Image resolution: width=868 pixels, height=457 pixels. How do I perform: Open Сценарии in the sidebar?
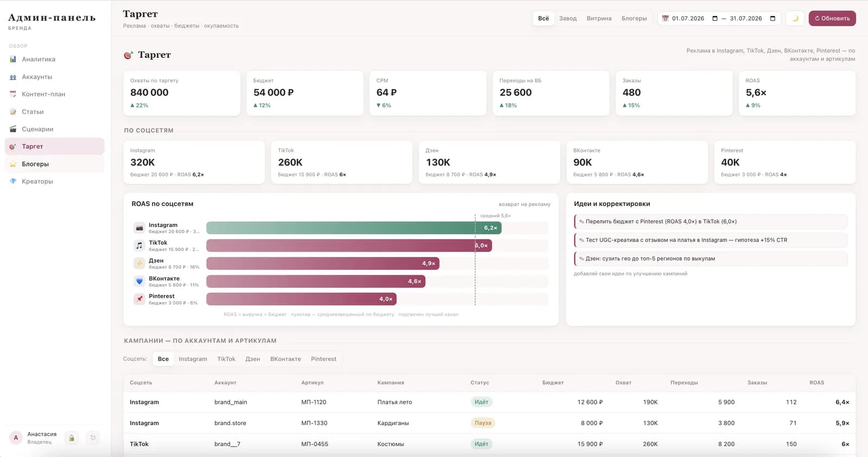coord(54,129)
